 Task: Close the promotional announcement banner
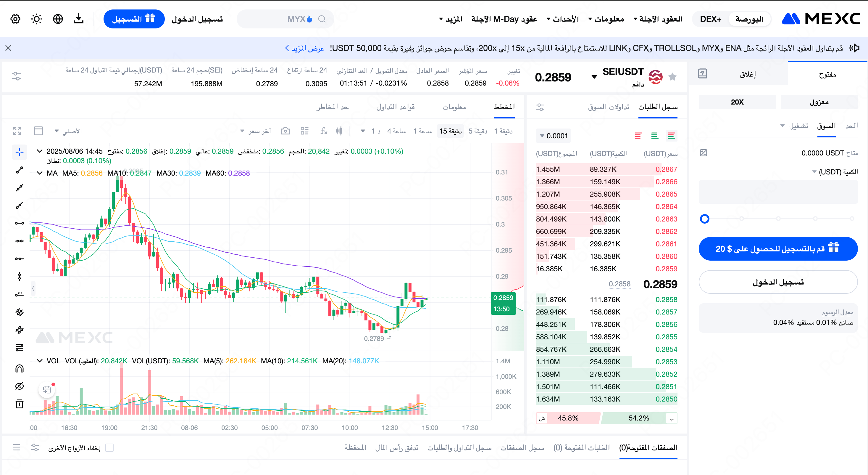[x=8, y=48]
